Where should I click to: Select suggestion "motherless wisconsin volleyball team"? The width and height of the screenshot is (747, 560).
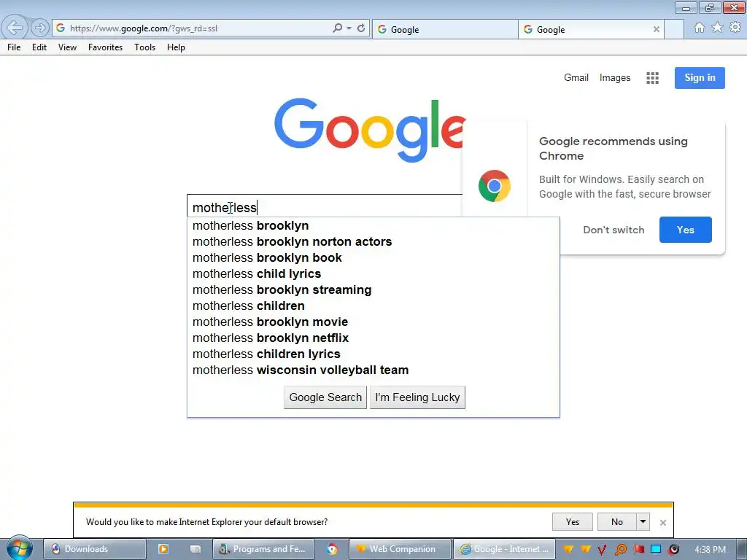[x=373, y=370]
